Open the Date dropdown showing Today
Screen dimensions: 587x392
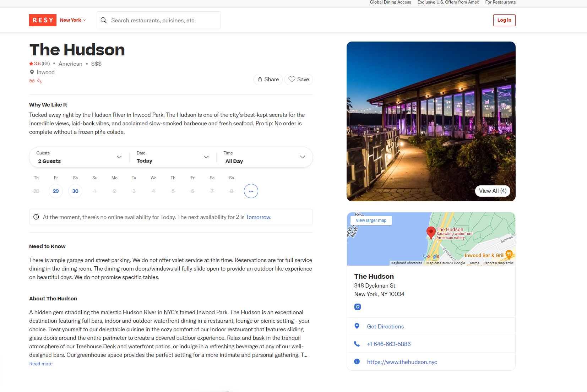173,157
